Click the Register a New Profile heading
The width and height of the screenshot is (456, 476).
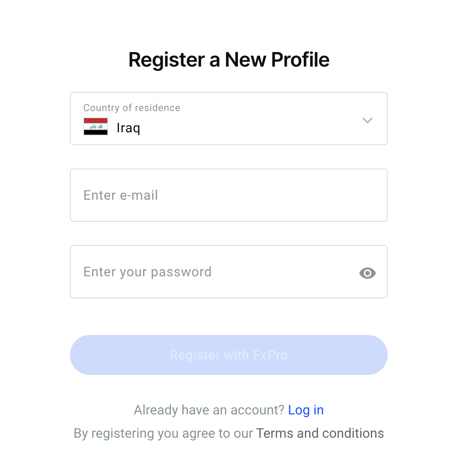[x=228, y=60]
